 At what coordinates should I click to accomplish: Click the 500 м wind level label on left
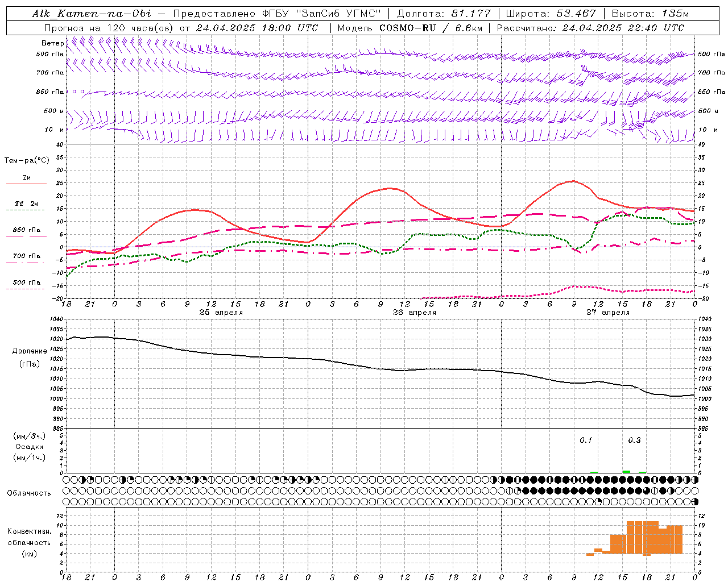coord(54,111)
